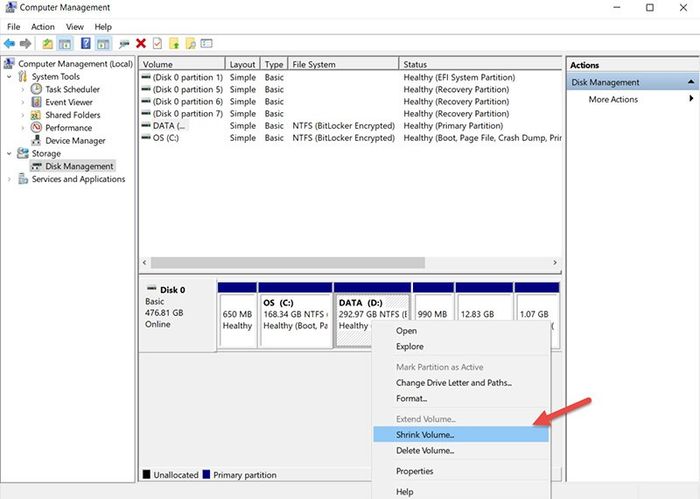The height and width of the screenshot is (499, 700).
Task: Select the 650 MB partition block
Action: pyautogui.click(x=237, y=315)
